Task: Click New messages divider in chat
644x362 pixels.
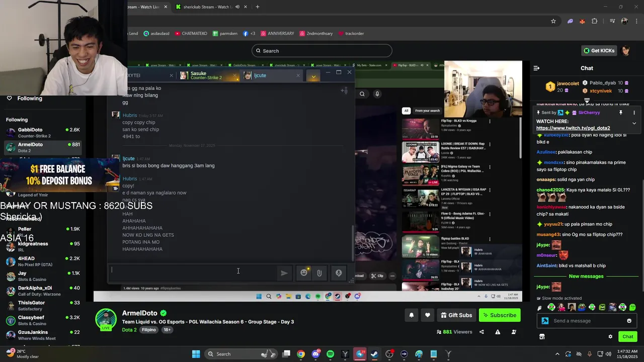Action: click(x=586, y=277)
